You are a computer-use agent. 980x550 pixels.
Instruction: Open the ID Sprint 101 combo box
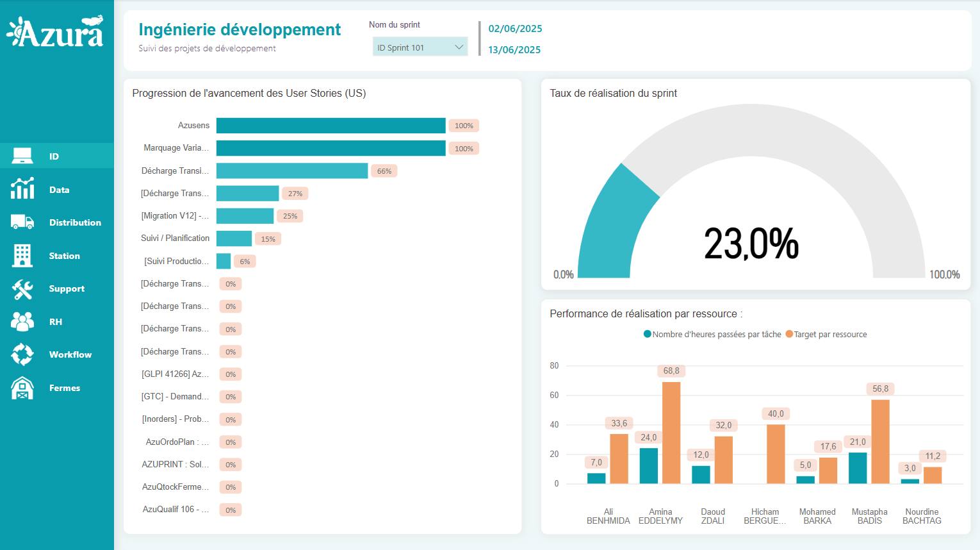(413, 47)
